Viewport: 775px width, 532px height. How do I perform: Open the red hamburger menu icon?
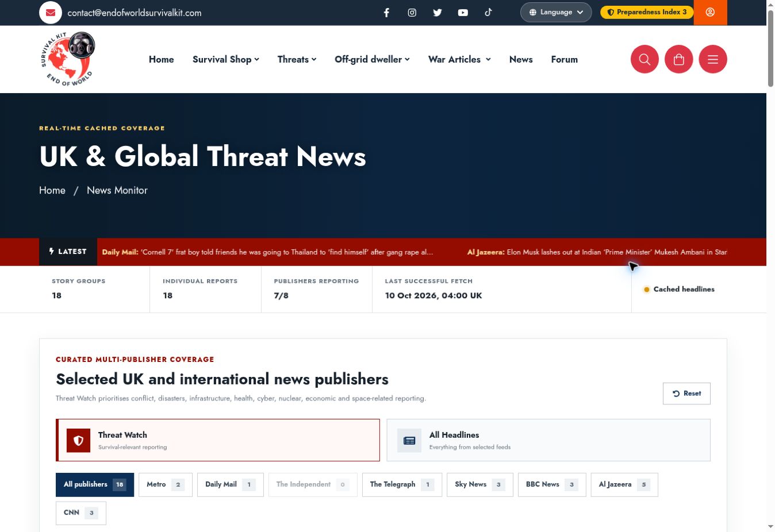coord(713,59)
